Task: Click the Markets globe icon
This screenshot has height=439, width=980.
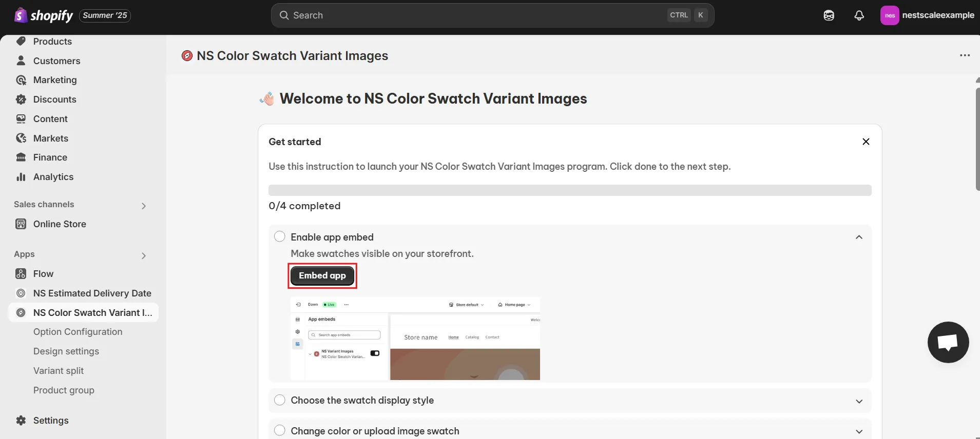Action: click(21, 138)
